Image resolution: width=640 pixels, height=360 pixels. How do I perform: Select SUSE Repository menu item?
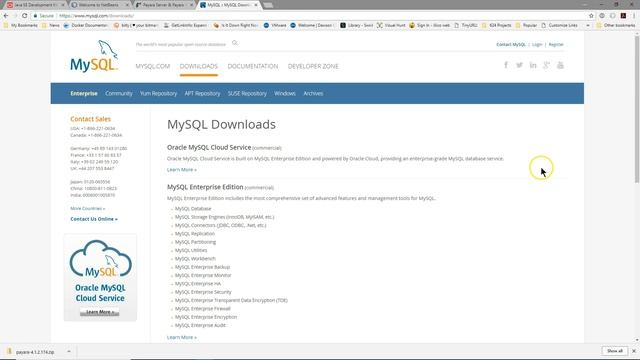(x=247, y=93)
